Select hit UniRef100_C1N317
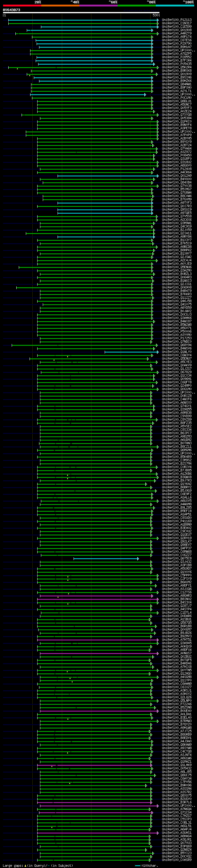Image resolution: width=197 pixels, height=868 pixels. (x=177, y=23)
